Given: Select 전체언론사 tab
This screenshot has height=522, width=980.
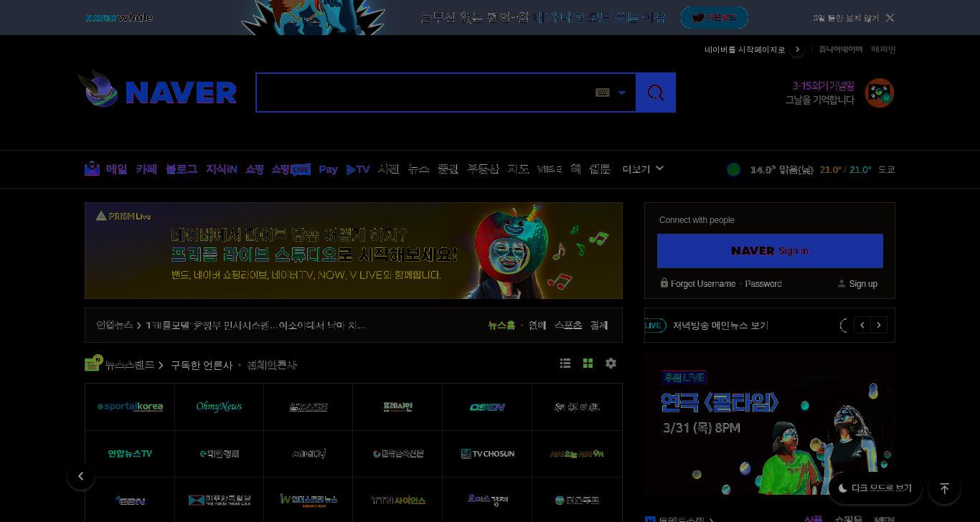Looking at the screenshot, I should [272, 364].
